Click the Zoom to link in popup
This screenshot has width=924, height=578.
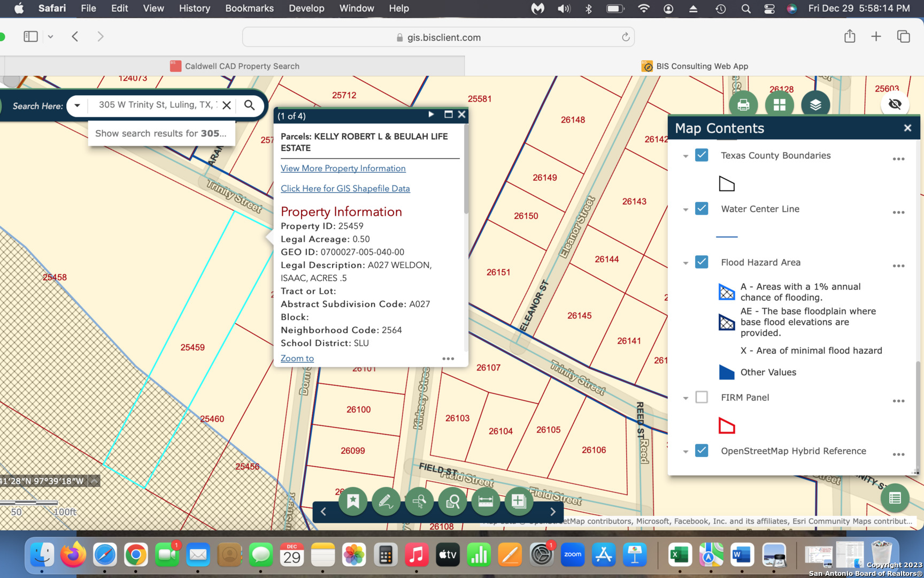[297, 359]
